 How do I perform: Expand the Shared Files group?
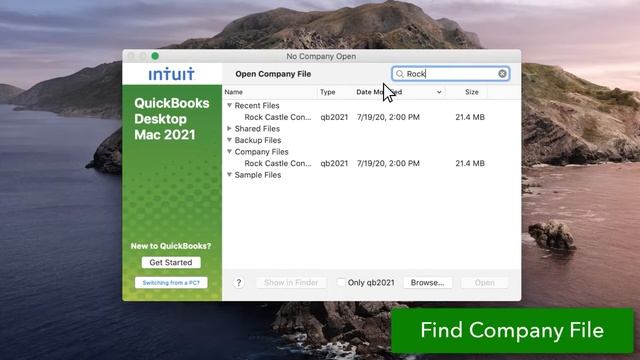coord(229,129)
